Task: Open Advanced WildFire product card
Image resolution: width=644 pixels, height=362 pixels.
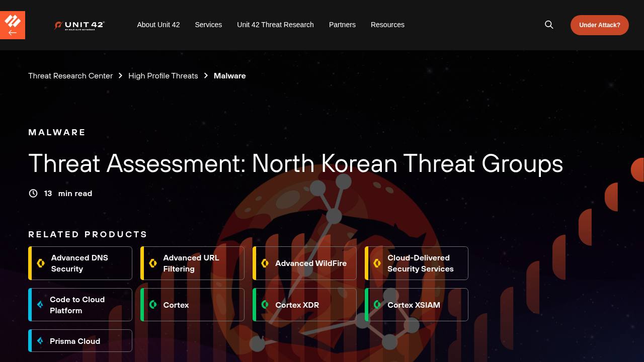Action: (x=304, y=263)
